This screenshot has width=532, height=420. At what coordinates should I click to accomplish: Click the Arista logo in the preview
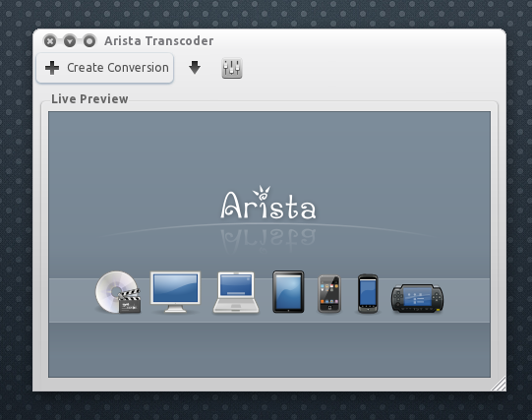point(268,203)
